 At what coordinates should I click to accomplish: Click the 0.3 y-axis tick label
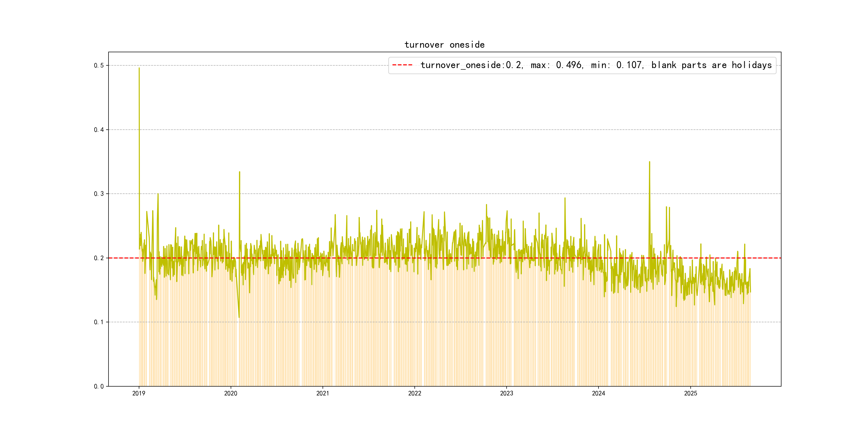coord(99,194)
